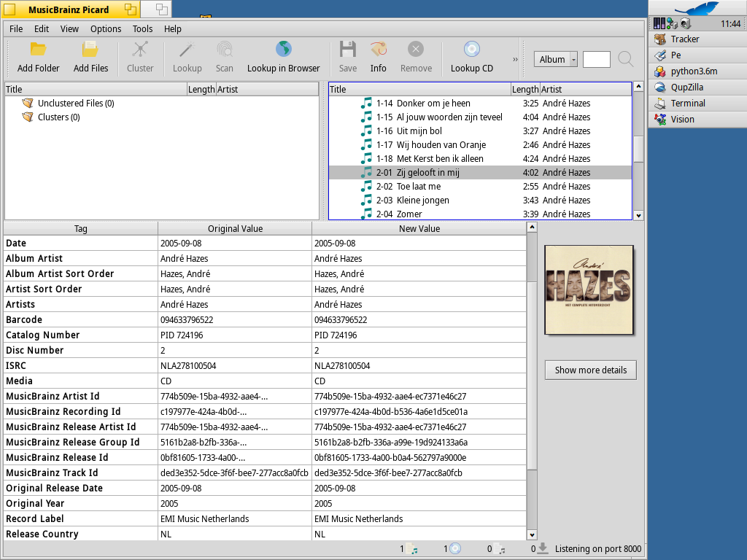Click the Catalog Number tag row
This screenshot has height=560, width=747.
click(x=265, y=335)
